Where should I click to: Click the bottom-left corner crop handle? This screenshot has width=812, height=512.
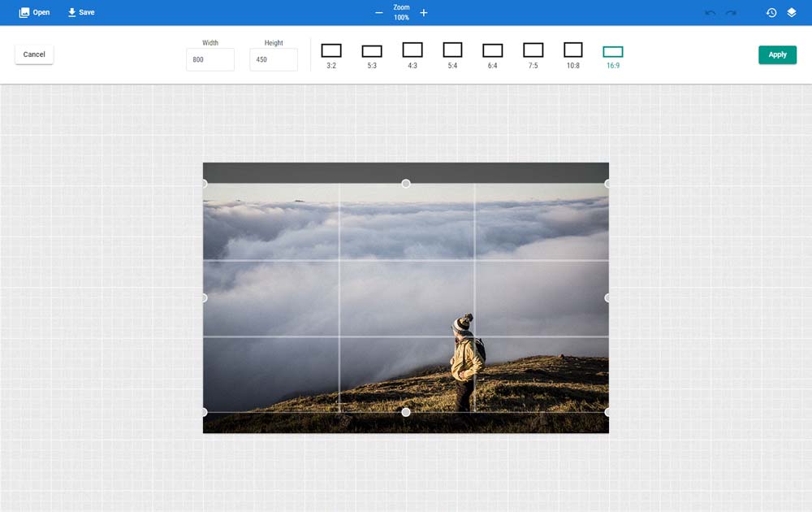click(x=204, y=412)
